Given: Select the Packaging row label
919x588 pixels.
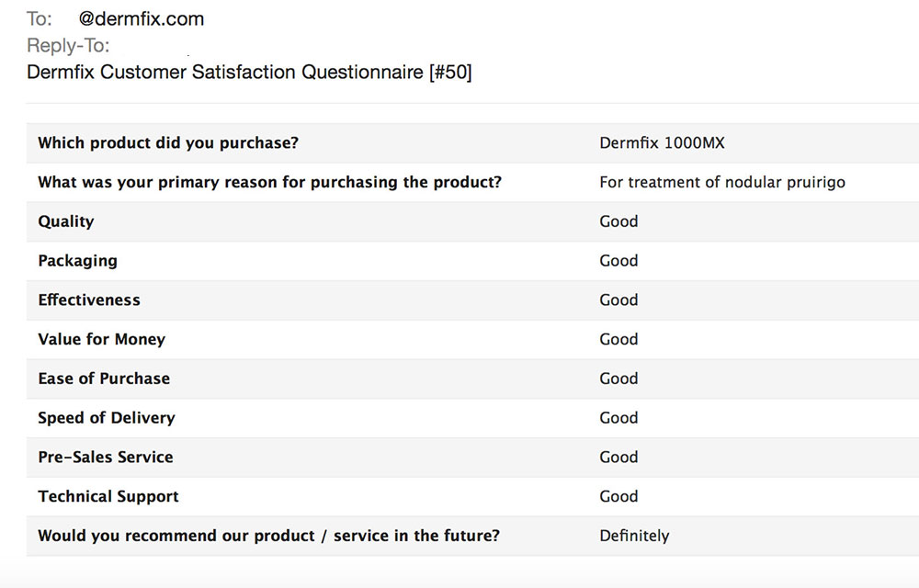Looking at the screenshot, I should [77, 261].
